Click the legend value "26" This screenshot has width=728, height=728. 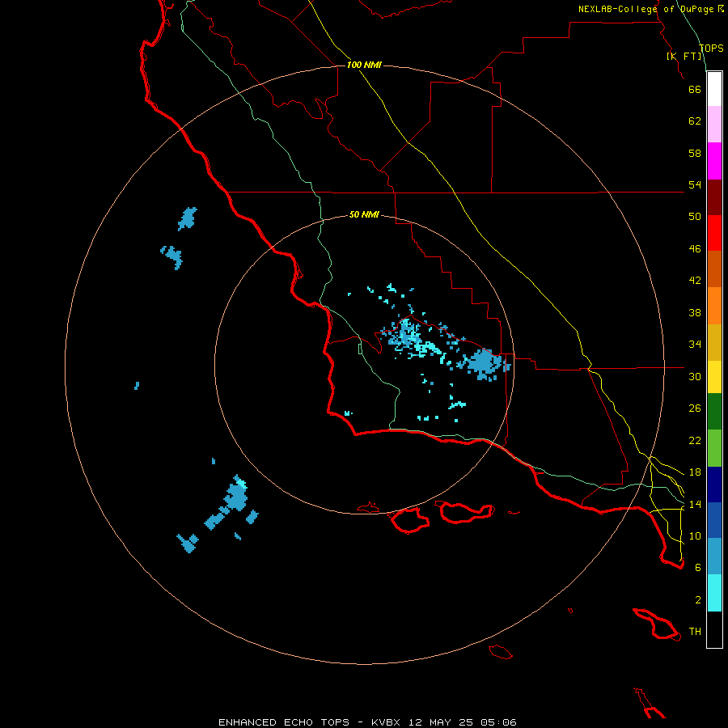click(x=695, y=408)
